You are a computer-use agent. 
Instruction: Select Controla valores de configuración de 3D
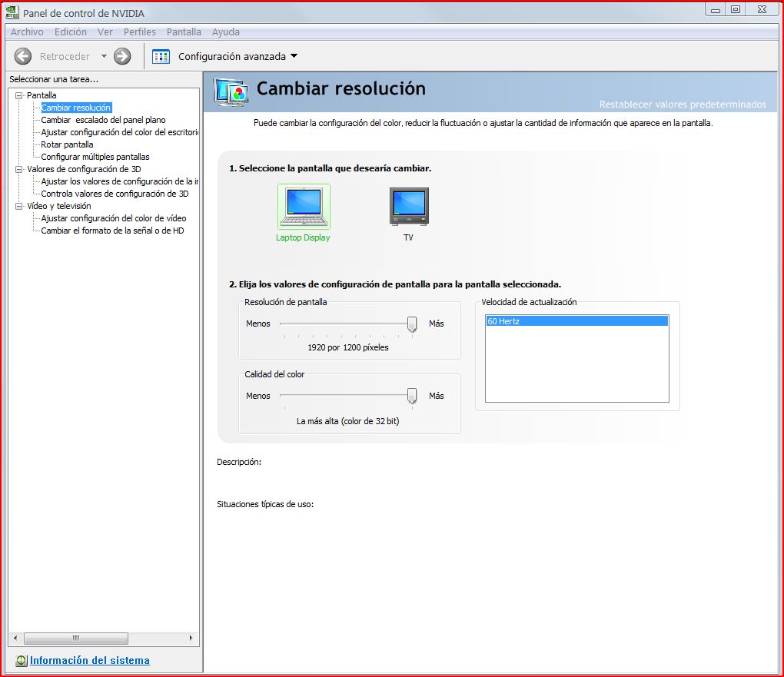click(x=115, y=194)
